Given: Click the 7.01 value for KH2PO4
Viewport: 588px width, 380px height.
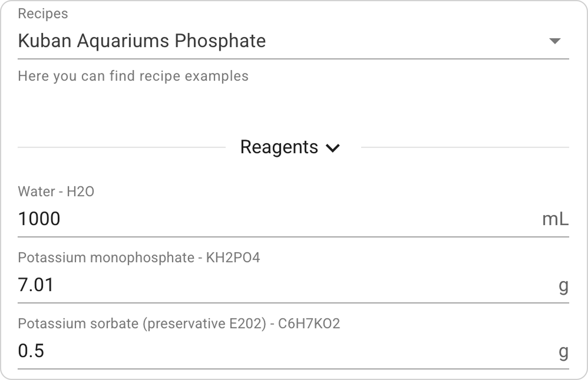Looking at the screenshot, I should 36,285.
